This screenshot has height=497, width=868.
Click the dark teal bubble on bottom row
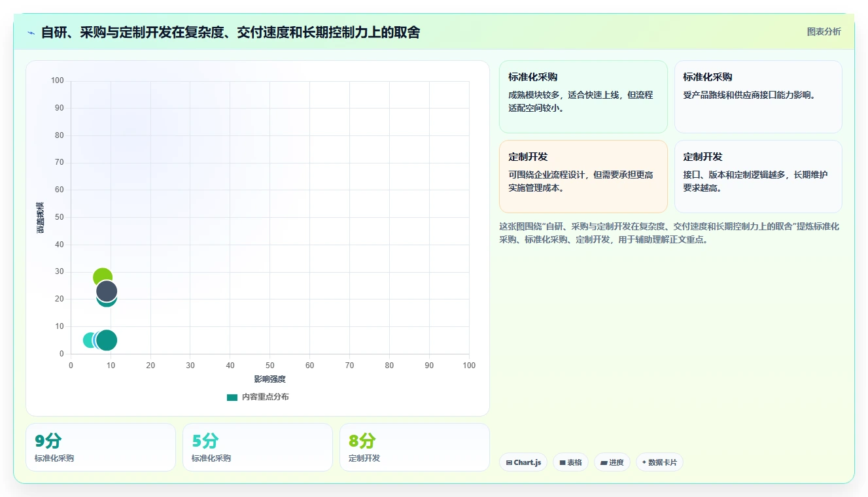pos(107,340)
